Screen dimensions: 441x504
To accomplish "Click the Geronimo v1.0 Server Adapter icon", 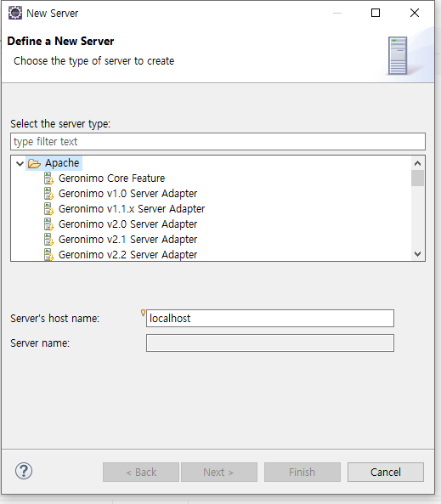I will (x=48, y=194).
